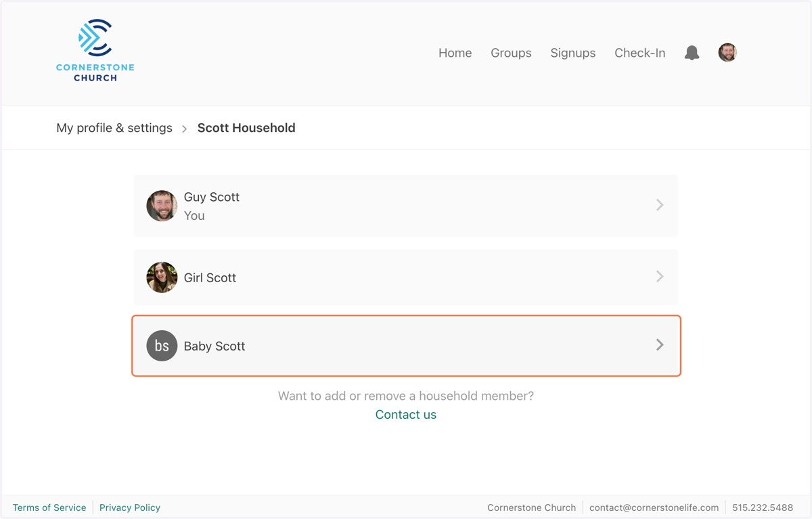
Task: Go to the Home menu item
Action: 455,53
